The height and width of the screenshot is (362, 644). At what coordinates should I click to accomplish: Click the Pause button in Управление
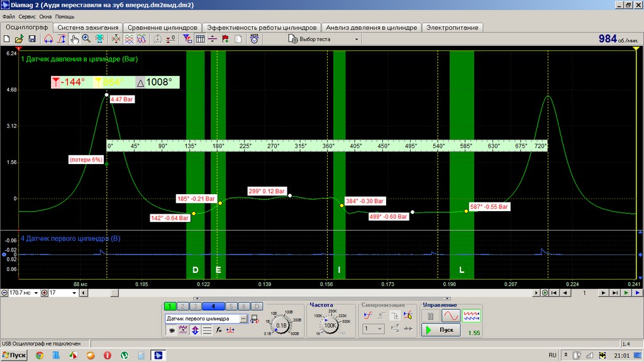tap(430, 317)
